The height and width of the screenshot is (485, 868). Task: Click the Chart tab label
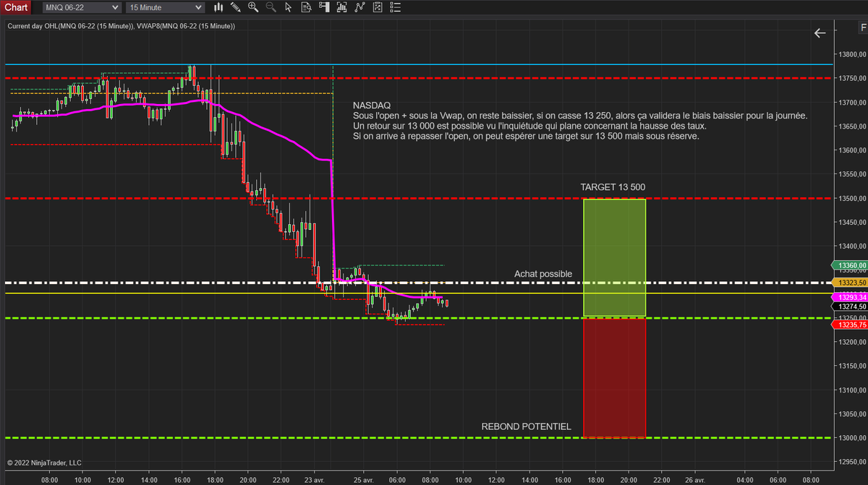(x=16, y=7)
